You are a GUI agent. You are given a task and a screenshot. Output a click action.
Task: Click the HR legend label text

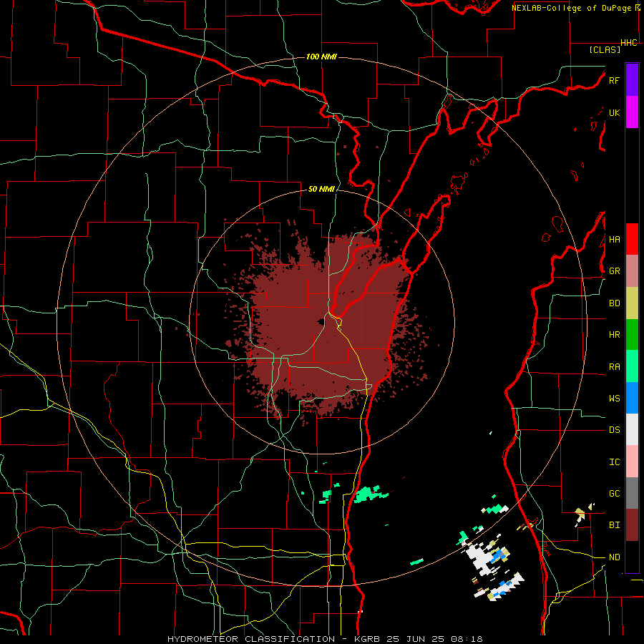point(614,335)
